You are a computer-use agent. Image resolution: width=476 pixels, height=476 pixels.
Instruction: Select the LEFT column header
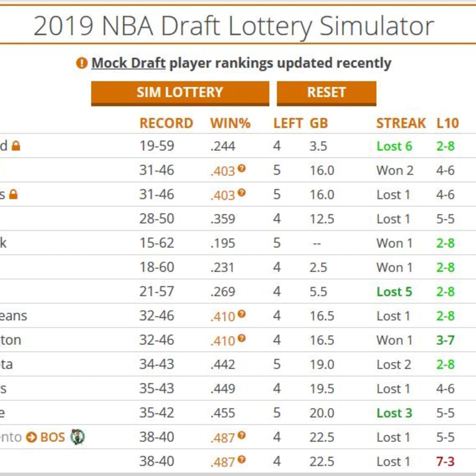(288, 123)
